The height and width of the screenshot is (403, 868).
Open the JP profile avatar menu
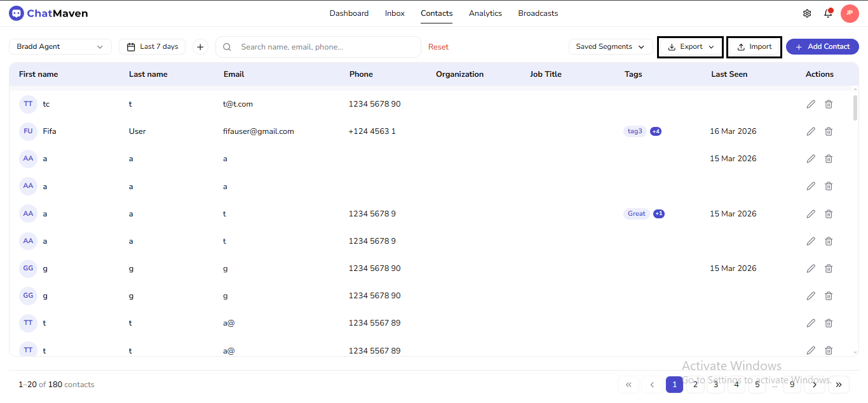(850, 13)
